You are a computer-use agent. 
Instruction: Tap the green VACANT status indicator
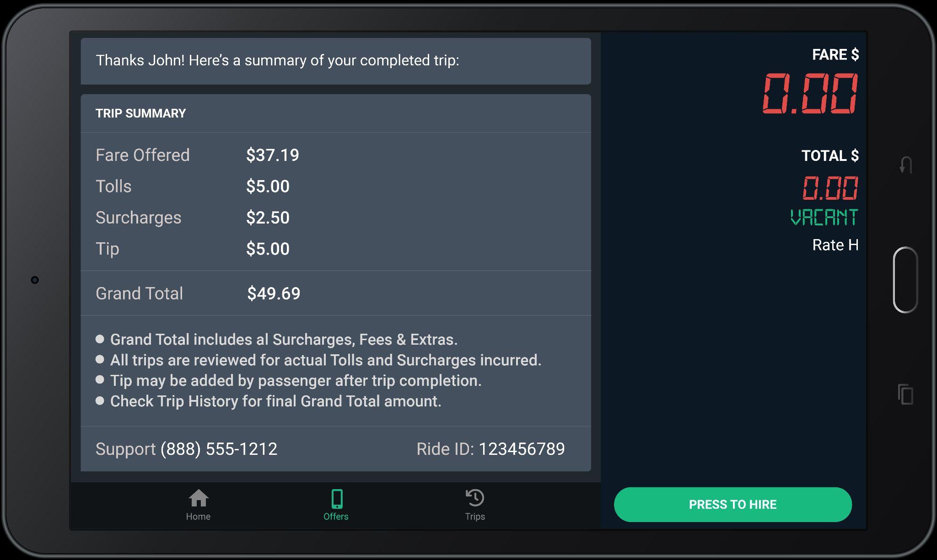[824, 218]
